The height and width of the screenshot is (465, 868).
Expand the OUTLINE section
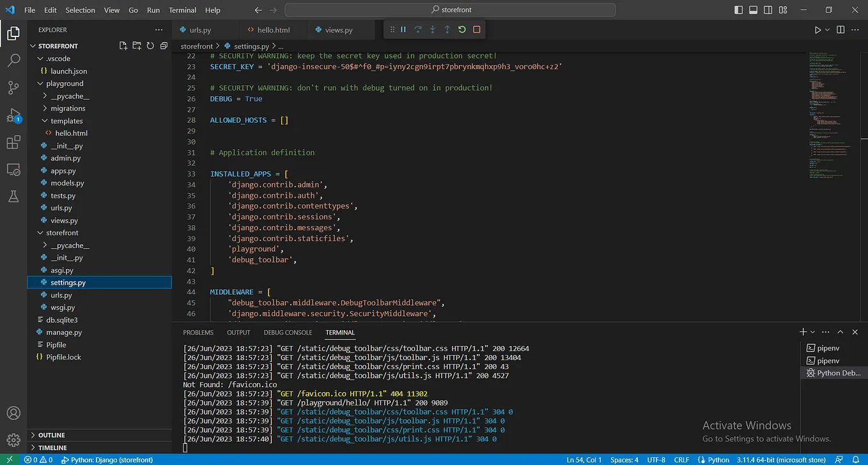[x=52, y=435]
